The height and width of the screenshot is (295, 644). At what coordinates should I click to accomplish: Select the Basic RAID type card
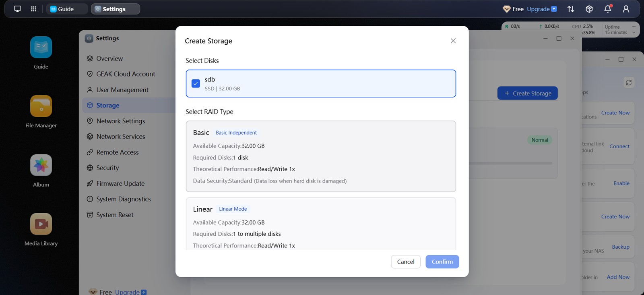click(321, 156)
